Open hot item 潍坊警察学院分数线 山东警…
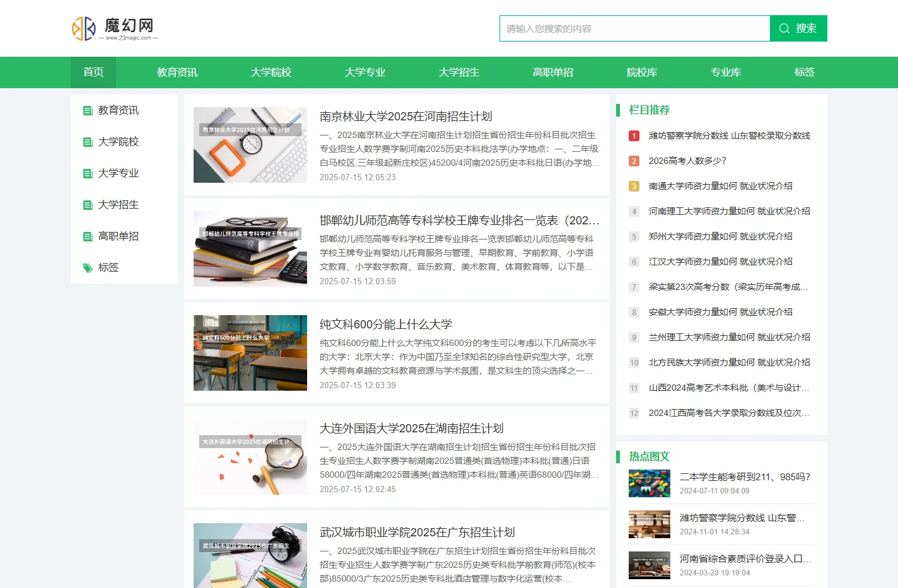The width and height of the screenshot is (898, 588). tap(742, 518)
